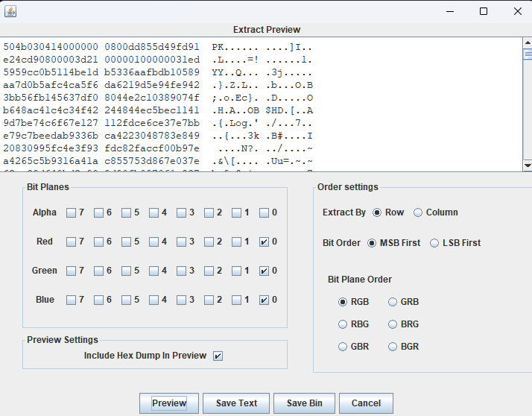Click the 'PK......' ASCII text in preview

[x=235, y=47]
